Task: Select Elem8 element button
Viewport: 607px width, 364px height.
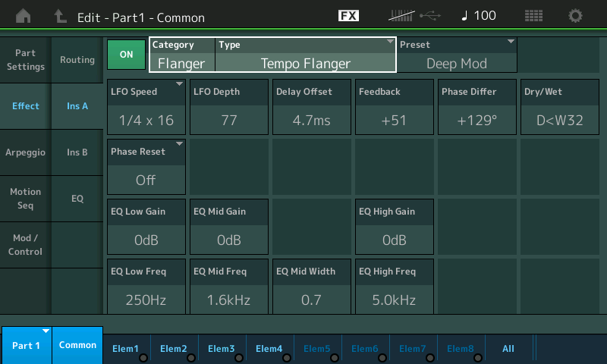Action: tap(461, 349)
